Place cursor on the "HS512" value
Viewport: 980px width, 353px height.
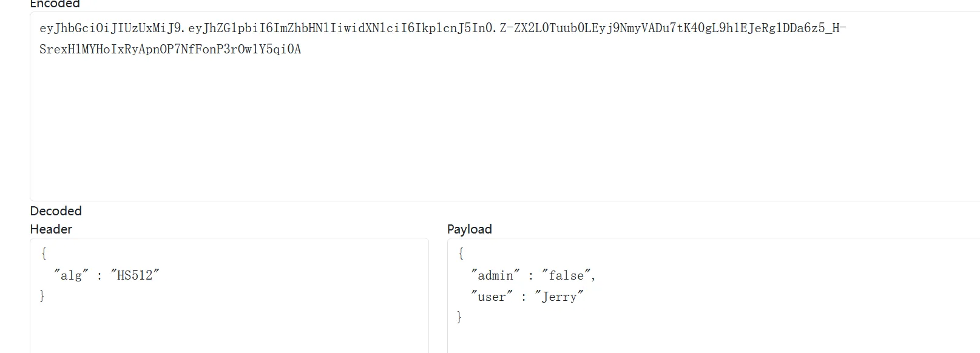coord(135,275)
